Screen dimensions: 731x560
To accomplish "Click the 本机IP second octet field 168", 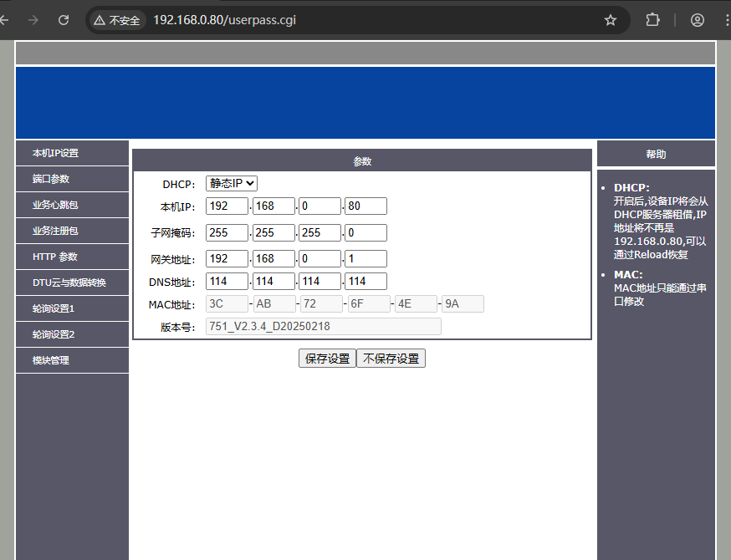I will (273, 206).
